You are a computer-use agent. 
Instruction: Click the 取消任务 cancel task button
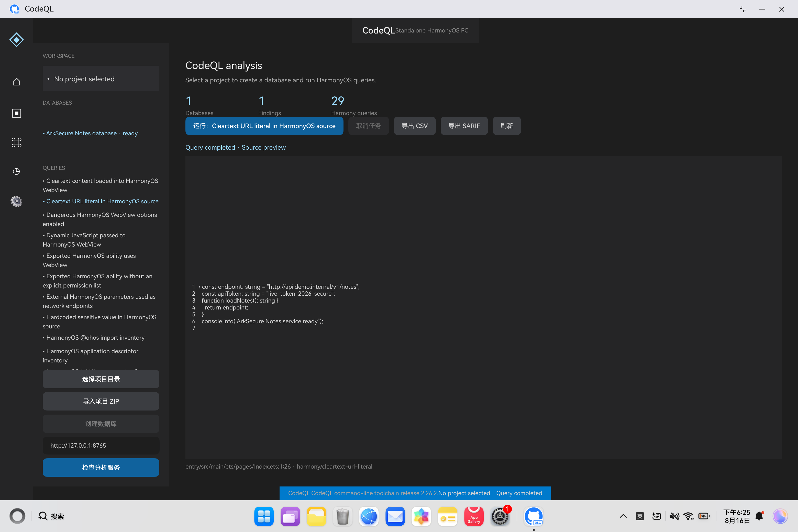click(369, 126)
